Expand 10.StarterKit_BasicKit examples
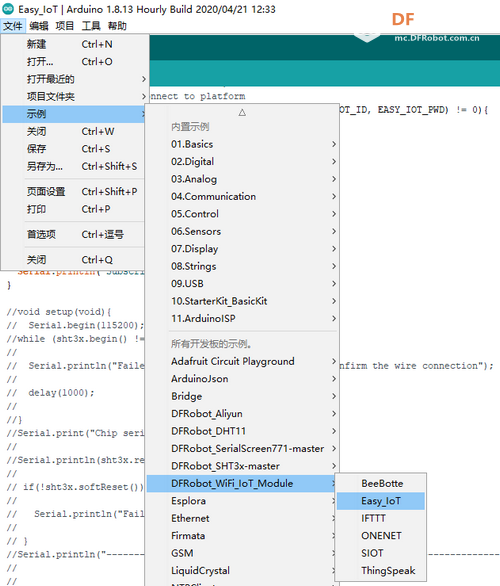This screenshot has width=500, height=586. [243, 301]
